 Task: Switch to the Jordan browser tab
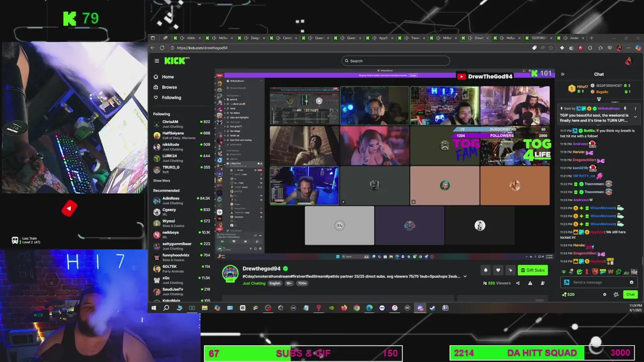(572, 38)
